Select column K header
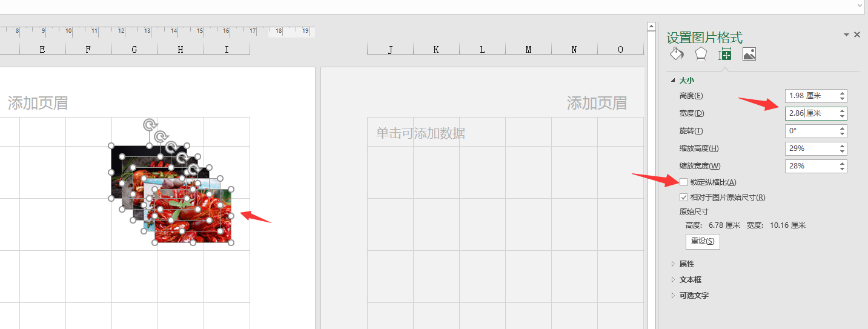Screen dimensions: 868x329 click(436, 49)
